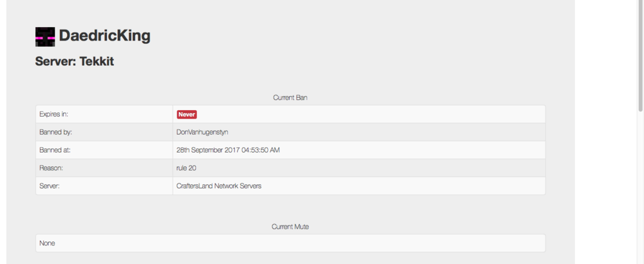Click the 28th September 2017 timestamp

pyautogui.click(x=228, y=150)
